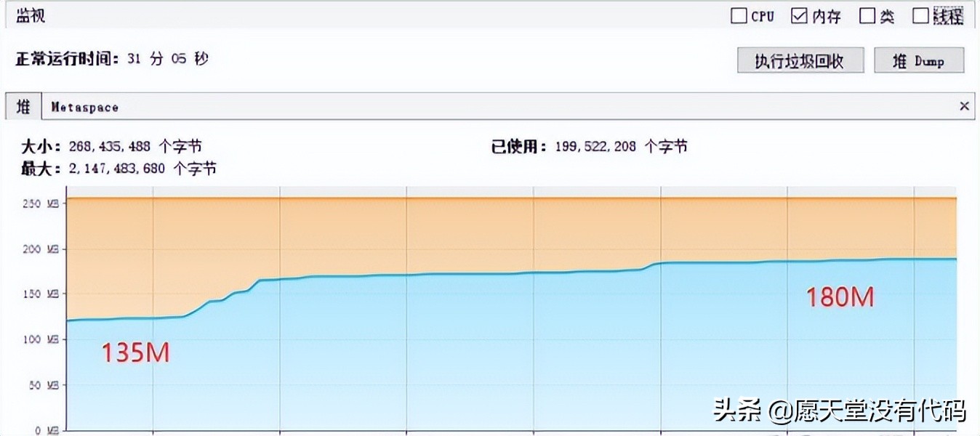Image resolution: width=980 pixels, height=436 pixels.
Task: Enable the CPU monitoring checkbox
Action: coord(739,15)
